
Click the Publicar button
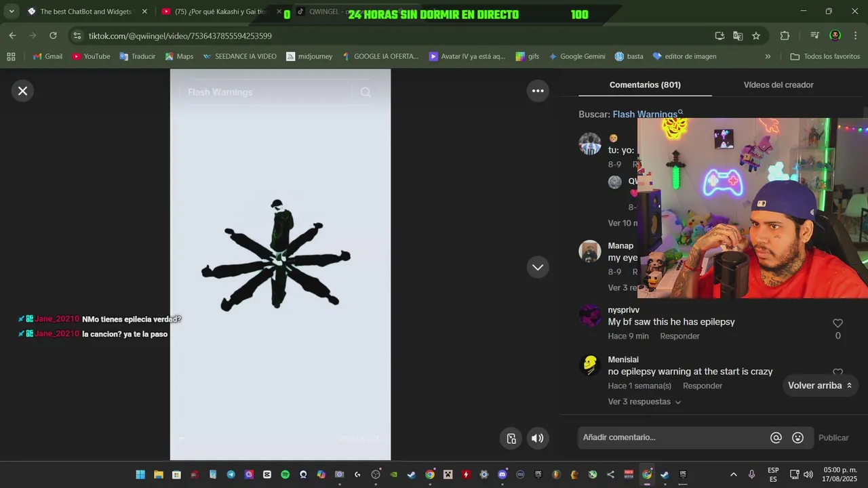pyautogui.click(x=833, y=438)
